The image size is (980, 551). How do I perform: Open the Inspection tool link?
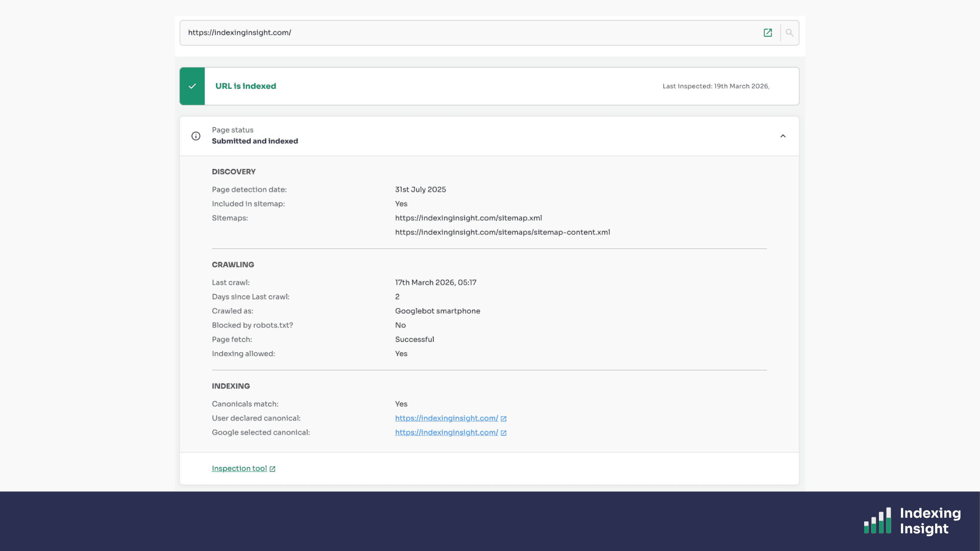tap(239, 468)
